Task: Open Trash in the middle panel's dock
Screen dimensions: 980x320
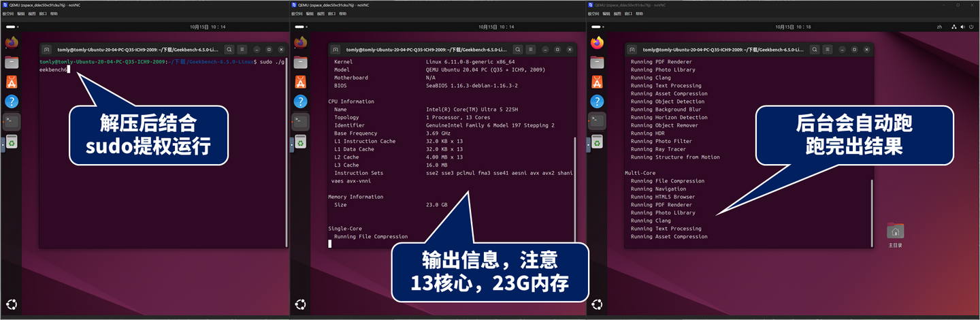Action: point(300,142)
